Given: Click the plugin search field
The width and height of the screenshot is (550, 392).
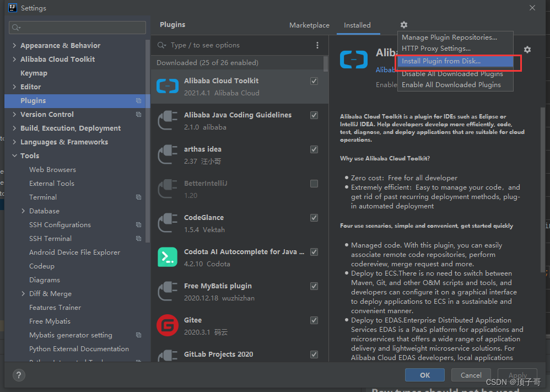Looking at the screenshot, I should click(235, 45).
